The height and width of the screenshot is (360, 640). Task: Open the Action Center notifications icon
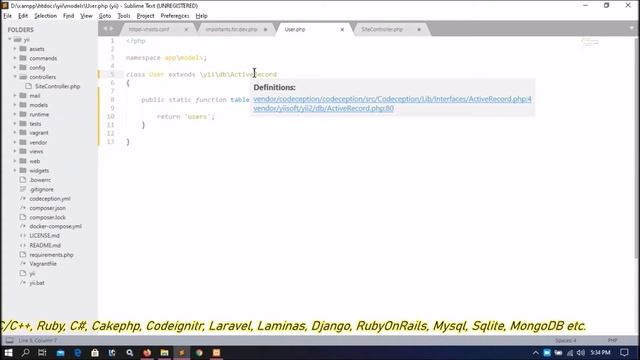624,353
